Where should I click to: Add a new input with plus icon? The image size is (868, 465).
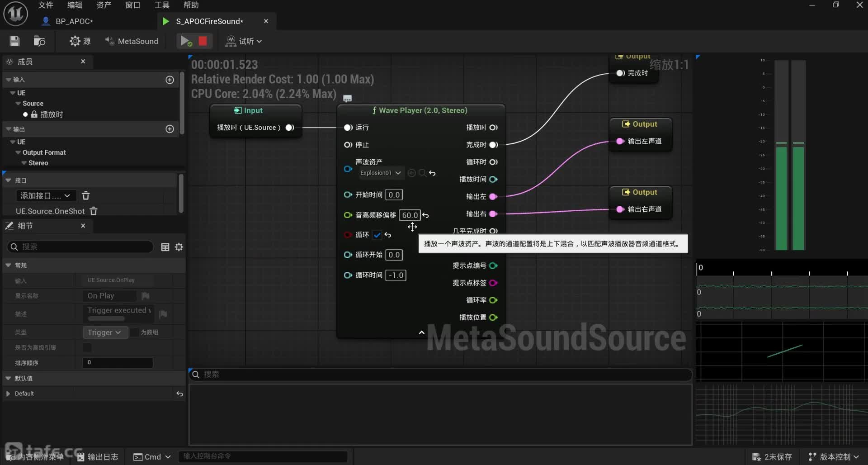click(170, 80)
